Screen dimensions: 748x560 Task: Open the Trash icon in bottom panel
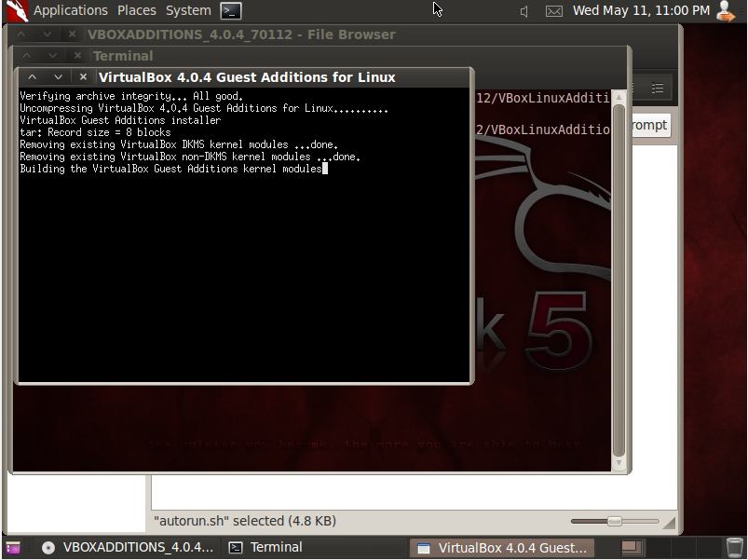pyautogui.click(x=735, y=548)
